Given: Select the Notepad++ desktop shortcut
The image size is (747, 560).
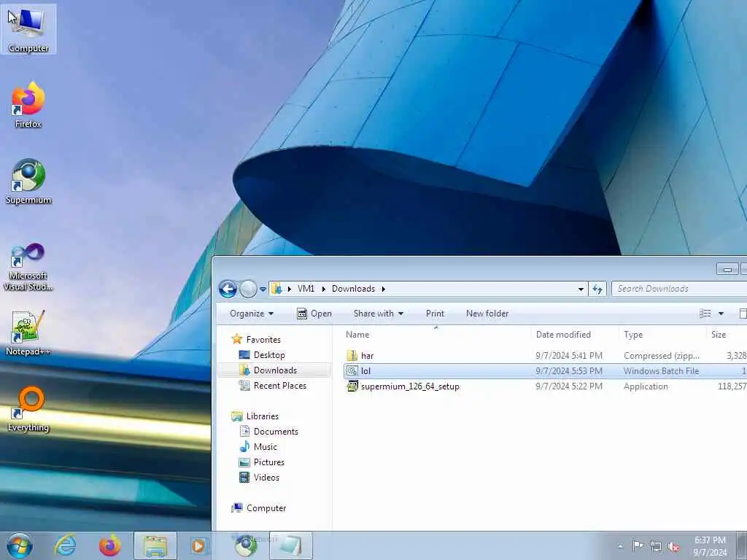Looking at the screenshot, I should tap(28, 333).
